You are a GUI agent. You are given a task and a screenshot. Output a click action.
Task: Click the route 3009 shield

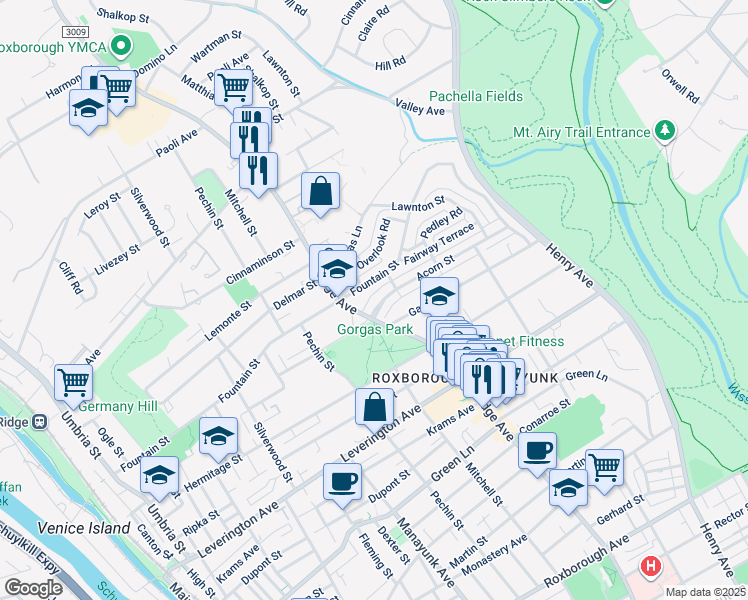[76, 32]
